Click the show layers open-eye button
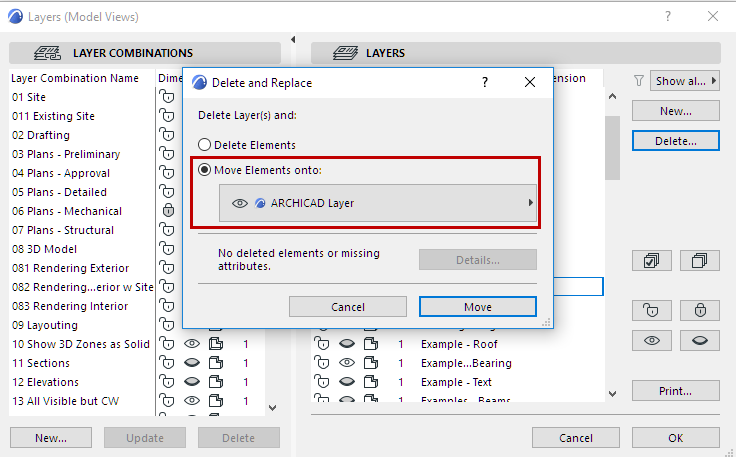 [651, 341]
